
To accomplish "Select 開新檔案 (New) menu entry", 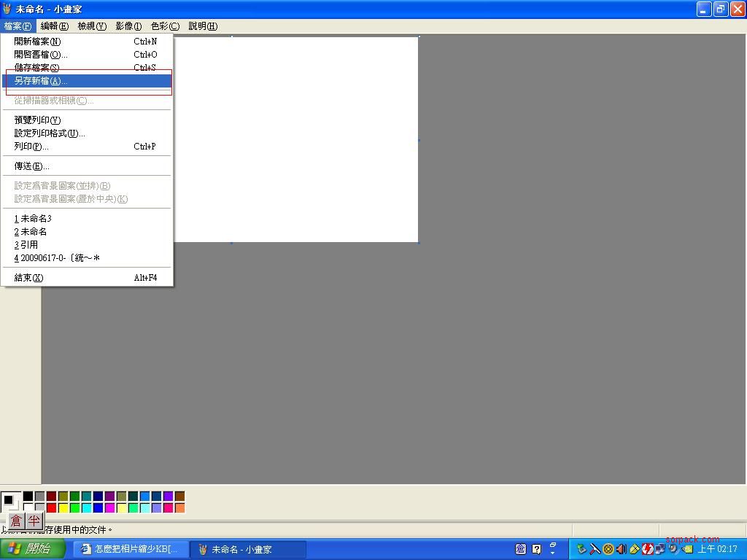I will [x=38, y=42].
